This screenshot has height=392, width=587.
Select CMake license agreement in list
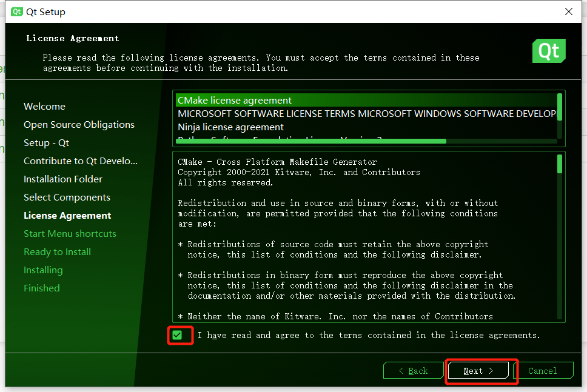pos(366,100)
